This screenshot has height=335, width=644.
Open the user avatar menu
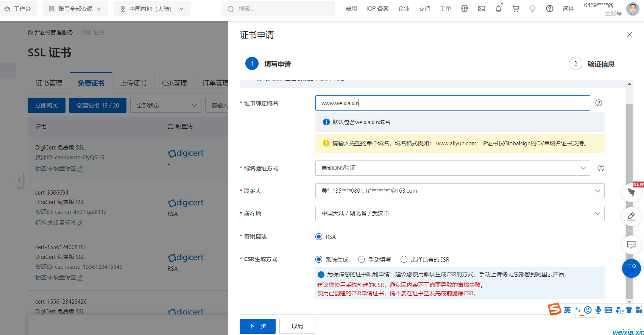[633, 9]
